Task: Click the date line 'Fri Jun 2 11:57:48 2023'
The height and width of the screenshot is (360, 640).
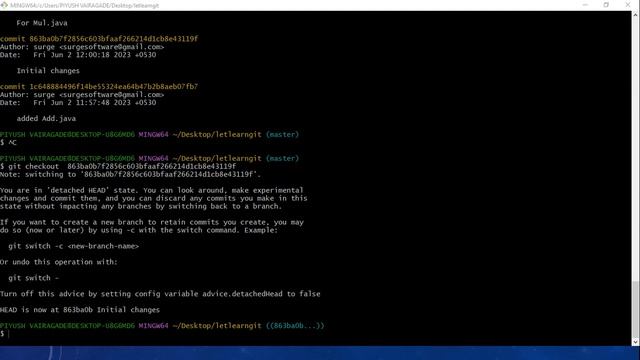Action: [78, 102]
